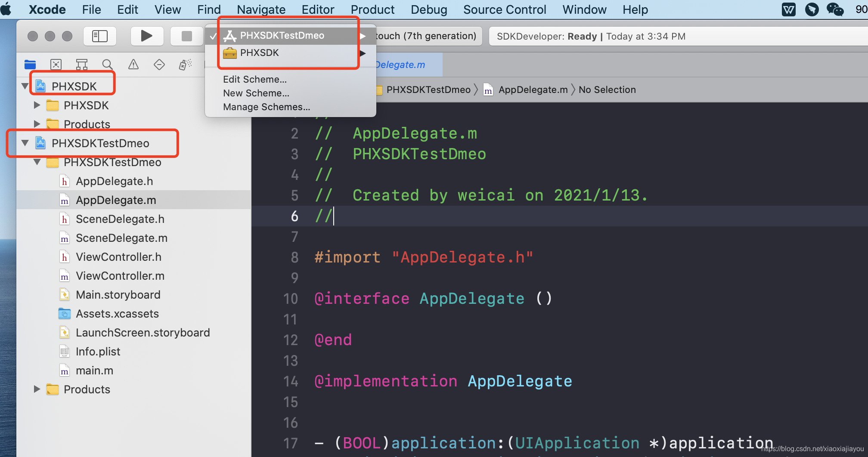The image size is (868, 457).
Task: Open the Navigate menu
Action: pos(261,9)
